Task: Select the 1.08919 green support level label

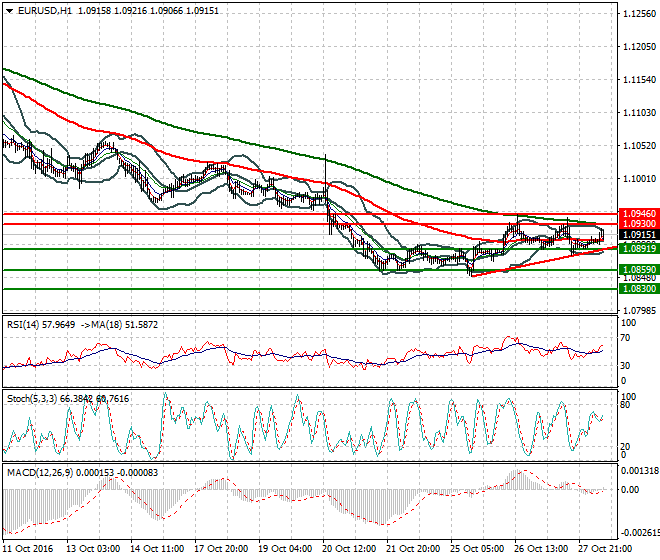Action: click(639, 249)
